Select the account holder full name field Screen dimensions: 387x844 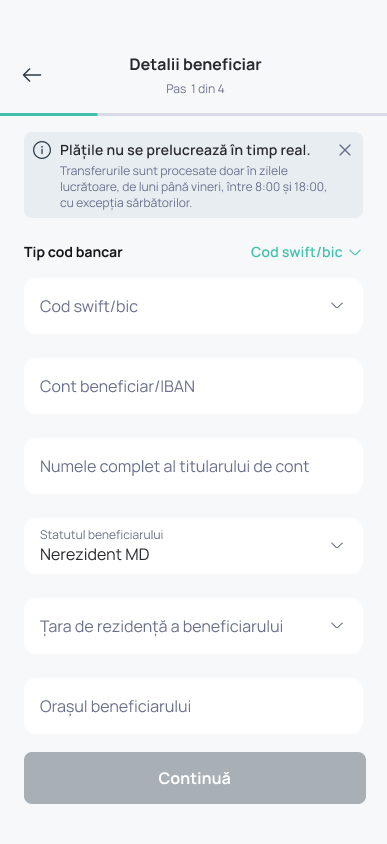[193, 466]
